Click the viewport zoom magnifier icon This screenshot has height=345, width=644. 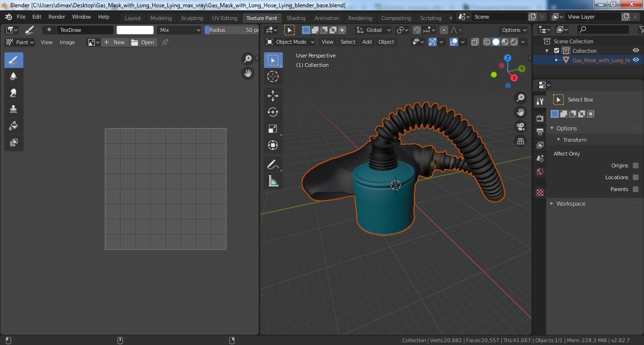[521, 98]
